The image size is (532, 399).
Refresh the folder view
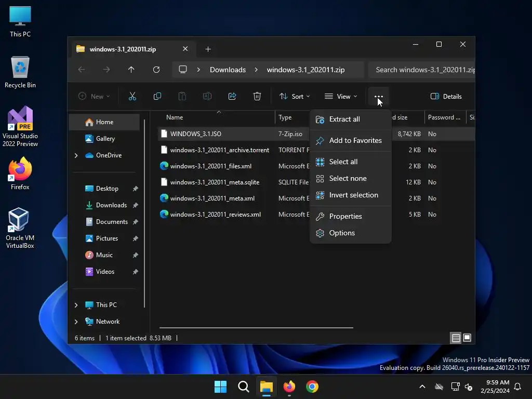156,70
